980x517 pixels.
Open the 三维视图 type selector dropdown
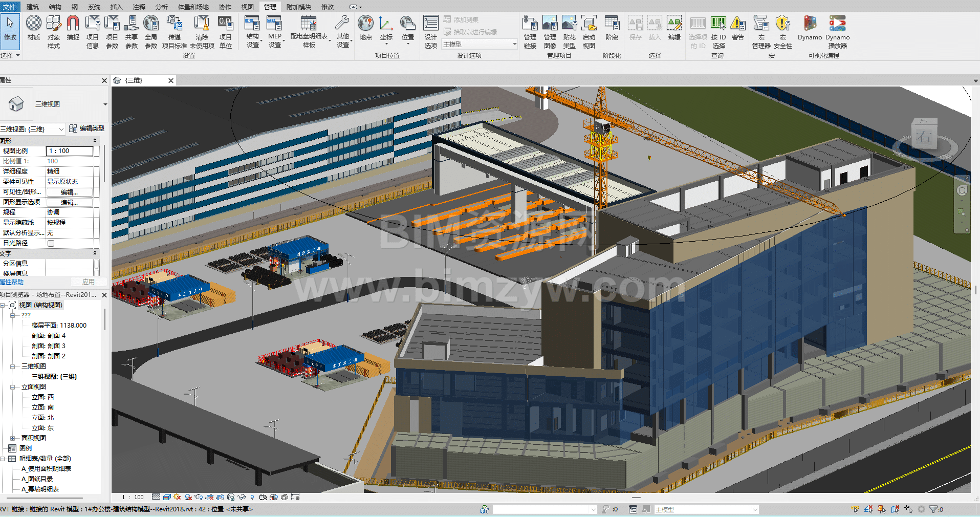click(105, 104)
